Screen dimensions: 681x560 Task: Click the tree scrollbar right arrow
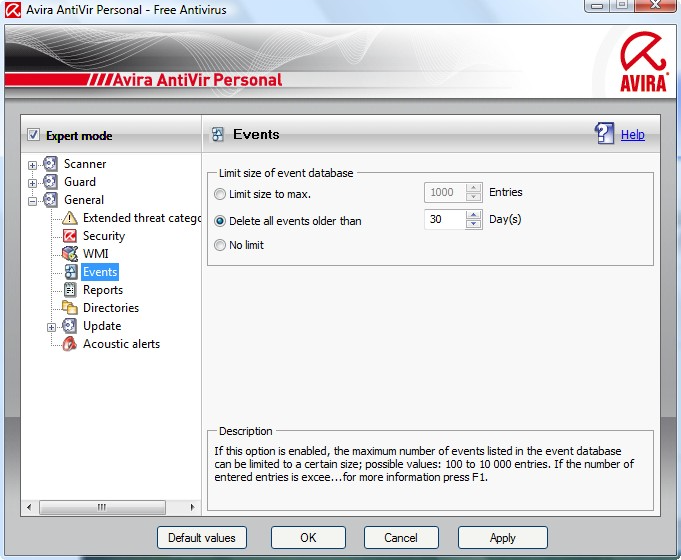click(192, 507)
